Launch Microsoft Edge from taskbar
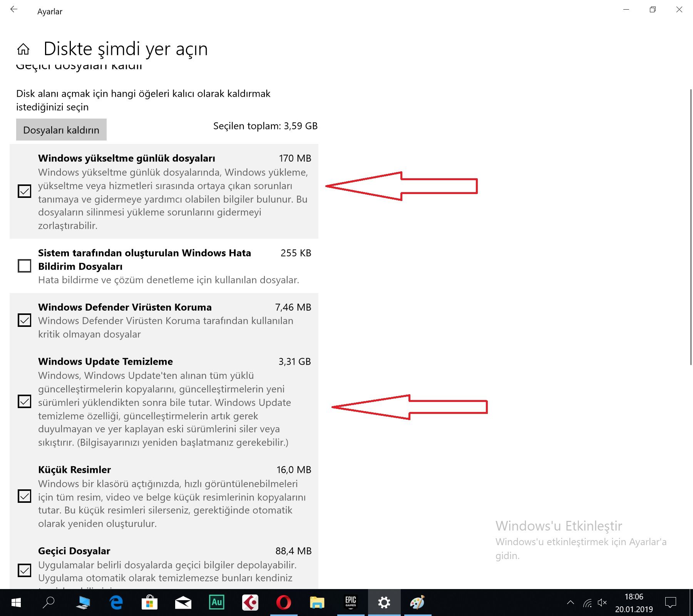 click(116, 603)
